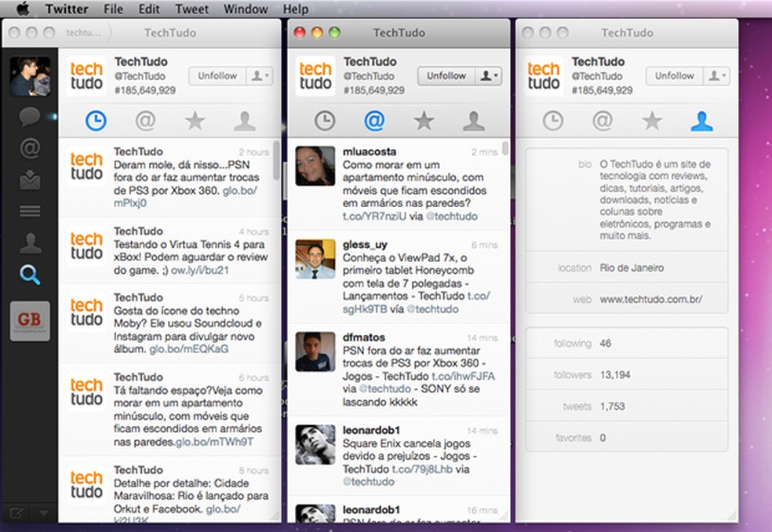Select the Lists icon in the sidebar

click(x=29, y=211)
